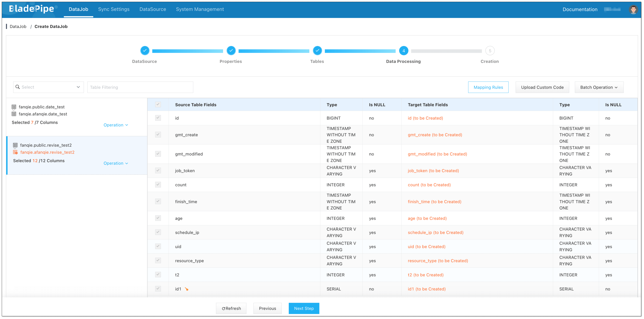
Task: Click the Data Processing step 4 circle
Action: point(403,51)
